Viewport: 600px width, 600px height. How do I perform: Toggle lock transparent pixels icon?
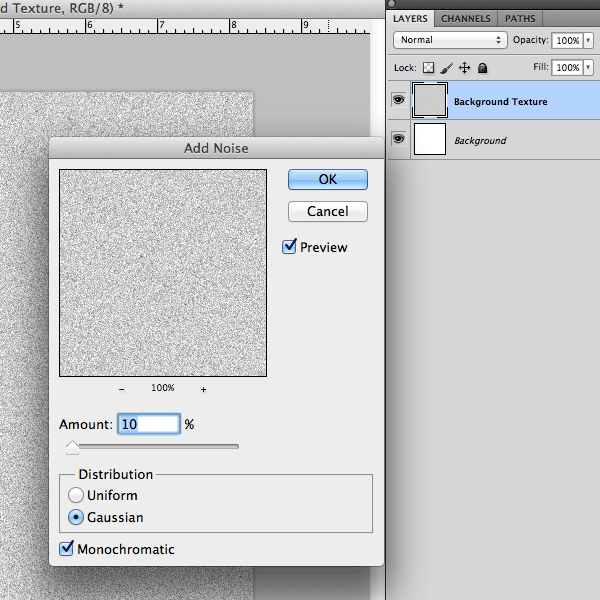(428, 68)
